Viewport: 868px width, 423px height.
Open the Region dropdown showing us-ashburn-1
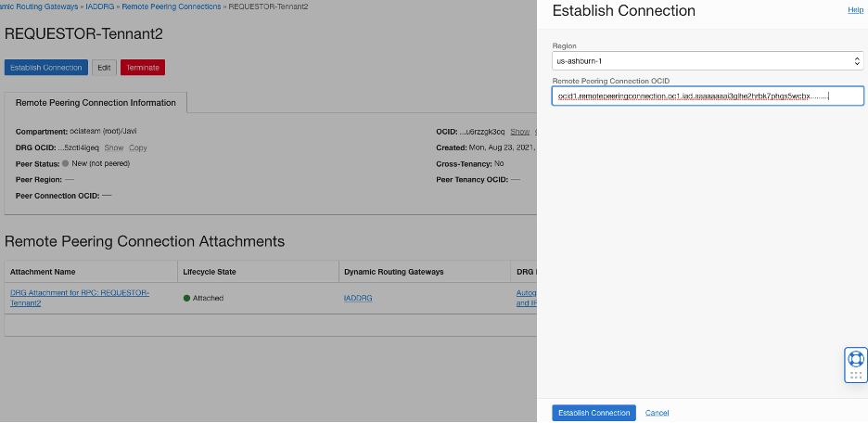[x=708, y=61]
